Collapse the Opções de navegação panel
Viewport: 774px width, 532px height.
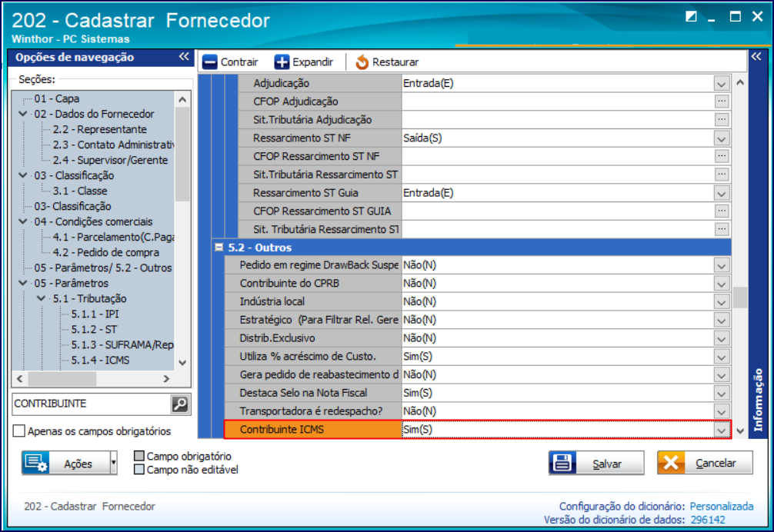[x=184, y=57]
